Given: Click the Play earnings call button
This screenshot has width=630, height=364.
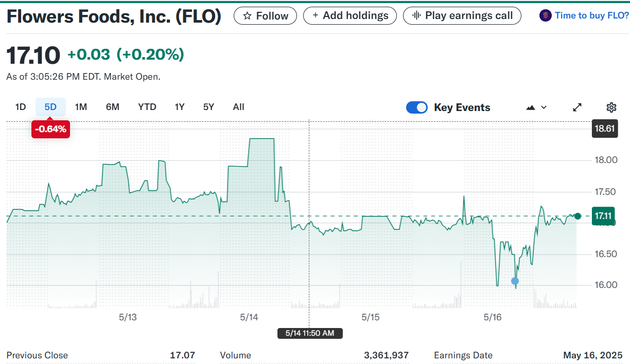Looking at the screenshot, I should coord(462,16).
